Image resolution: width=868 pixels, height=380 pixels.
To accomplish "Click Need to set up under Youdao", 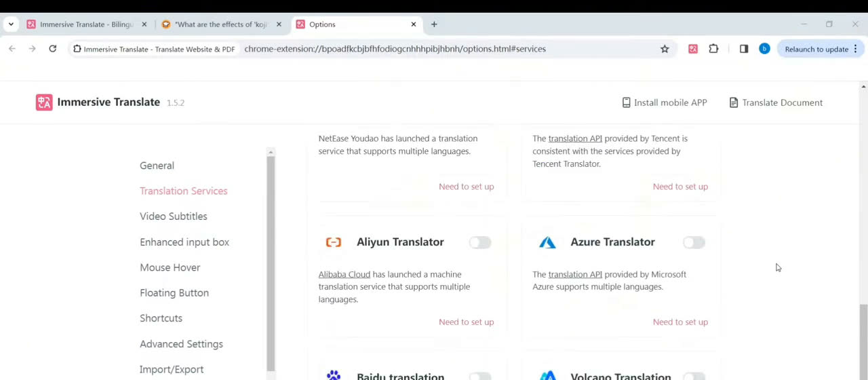I will pos(466,187).
